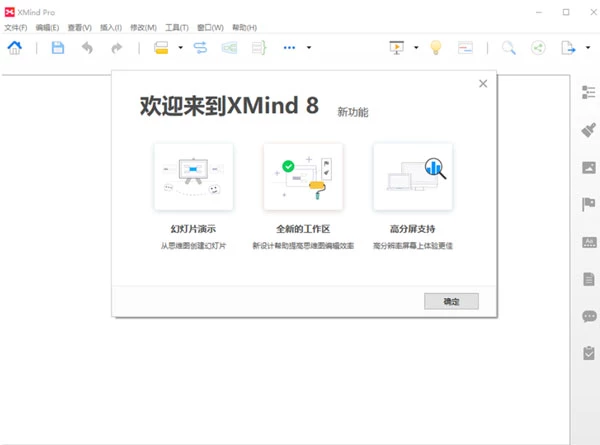
Task: Open the topic insert dropdown arrow
Action: pos(181,47)
